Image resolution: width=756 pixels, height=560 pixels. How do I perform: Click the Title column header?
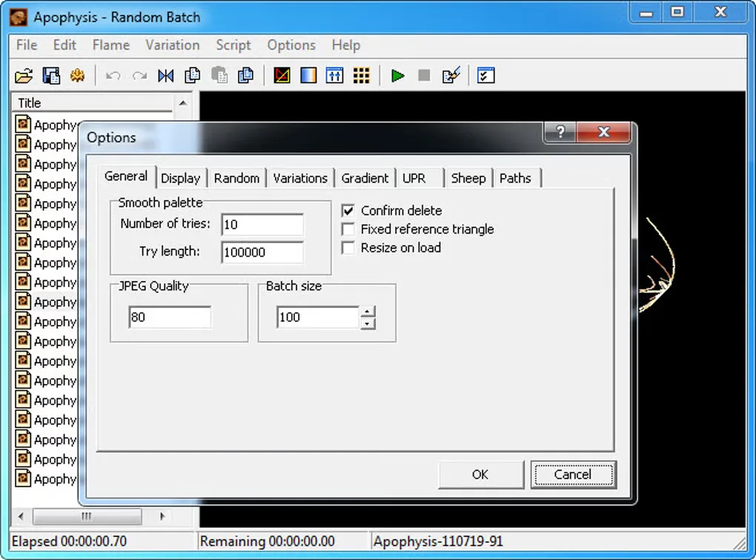point(92,103)
